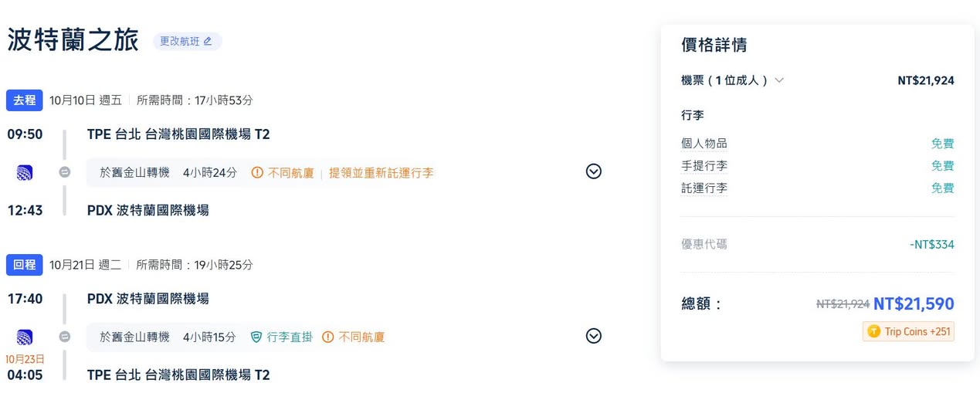Click the 更改航班 change flight button
Image resolution: width=980 pixels, height=417 pixels.
tap(187, 42)
